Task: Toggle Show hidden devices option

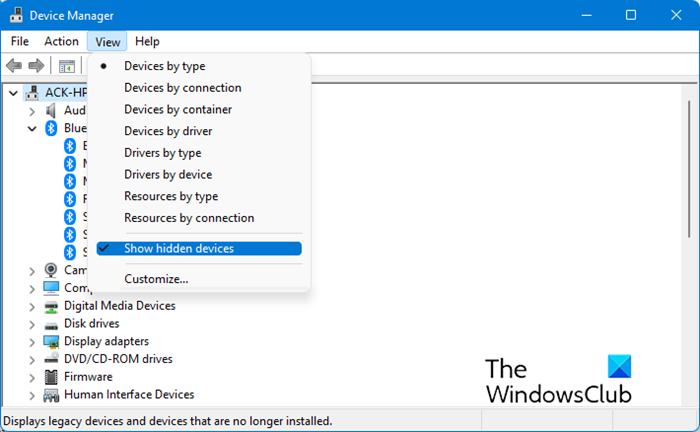Action: pyautogui.click(x=199, y=249)
